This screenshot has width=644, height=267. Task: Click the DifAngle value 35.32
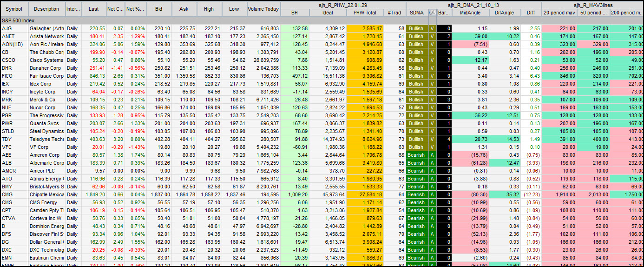pyautogui.click(x=504, y=194)
